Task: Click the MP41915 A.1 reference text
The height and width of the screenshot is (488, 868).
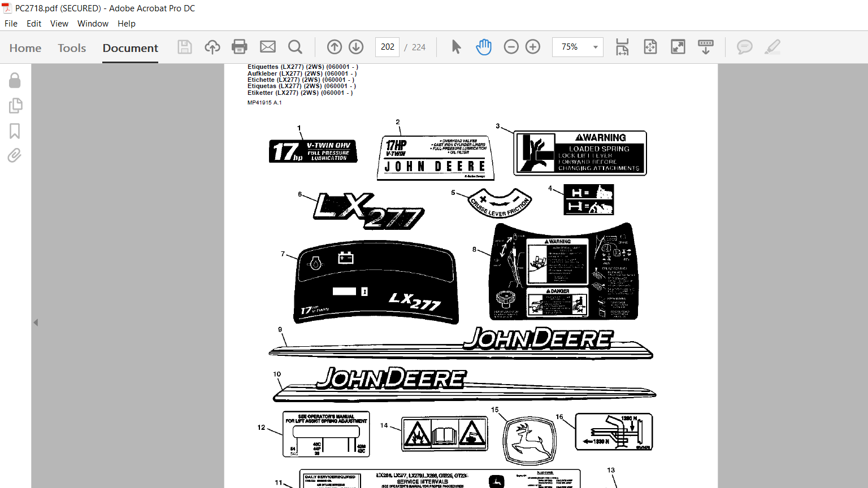Action: [264, 103]
